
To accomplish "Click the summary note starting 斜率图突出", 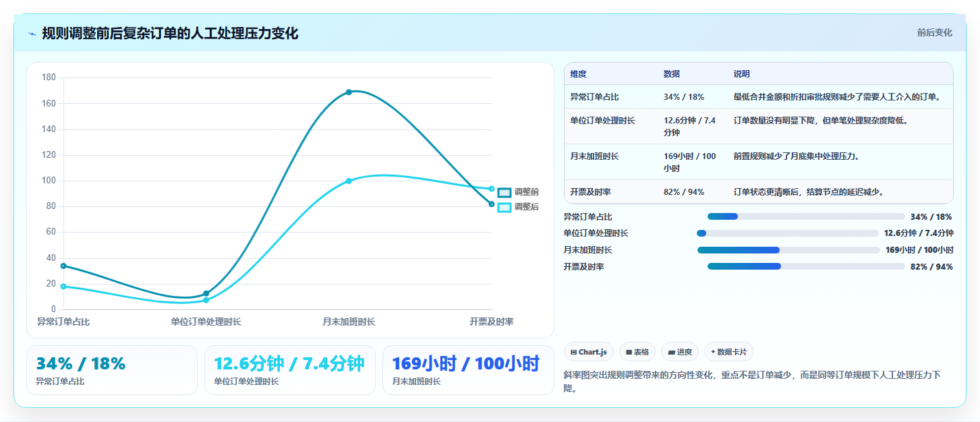I will (752, 382).
